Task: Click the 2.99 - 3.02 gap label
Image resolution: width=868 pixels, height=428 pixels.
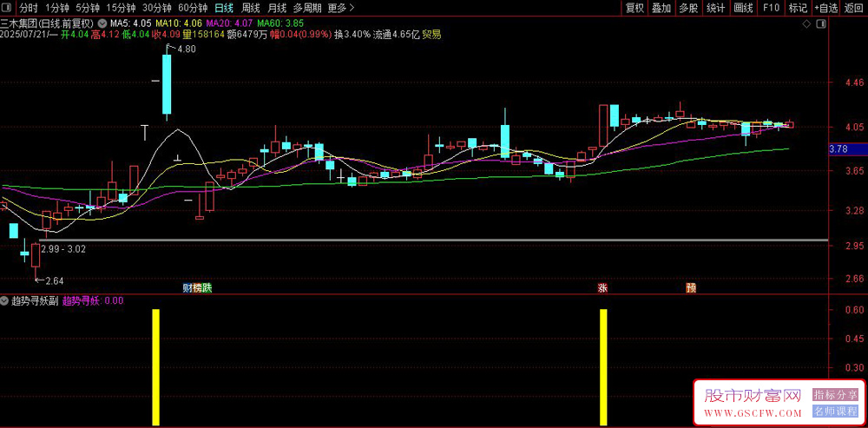Action: (63, 249)
